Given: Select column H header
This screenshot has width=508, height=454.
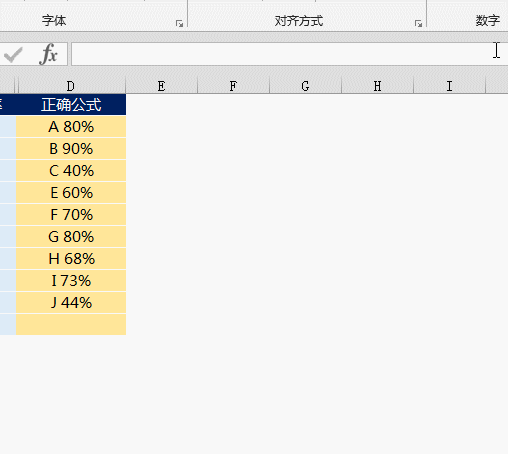Looking at the screenshot, I should pyautogui.click(x=378, y=86).
